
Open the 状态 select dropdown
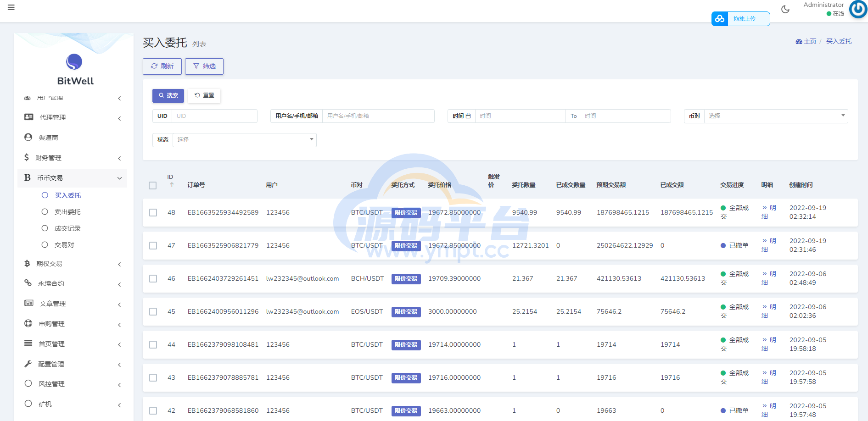pos(244,140)
